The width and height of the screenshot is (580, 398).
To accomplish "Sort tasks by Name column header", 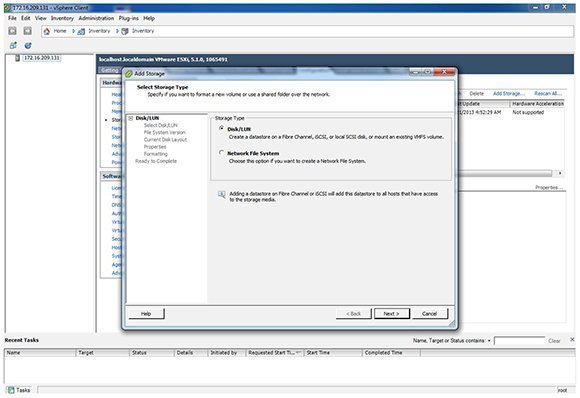I will click(40, 353).
